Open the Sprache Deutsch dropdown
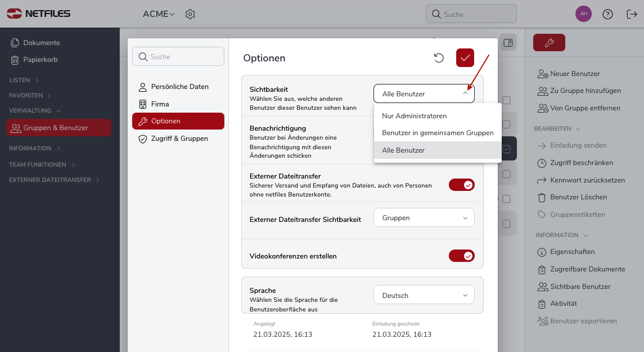 424,295
